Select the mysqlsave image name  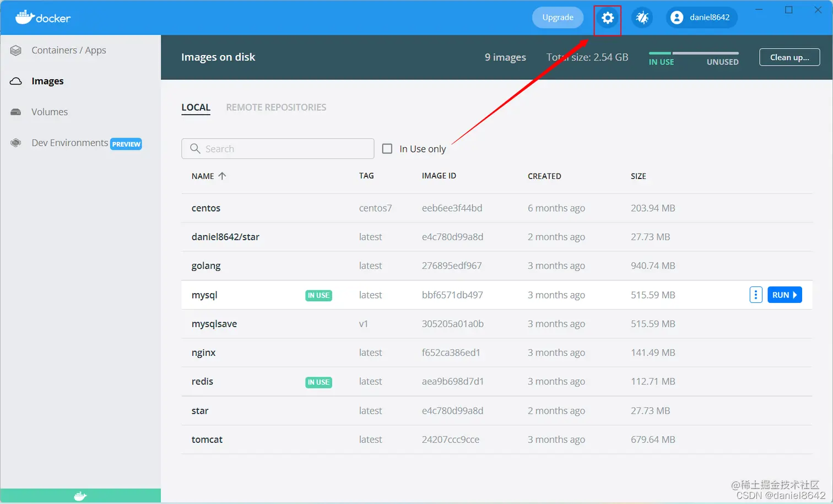(214, 324)
